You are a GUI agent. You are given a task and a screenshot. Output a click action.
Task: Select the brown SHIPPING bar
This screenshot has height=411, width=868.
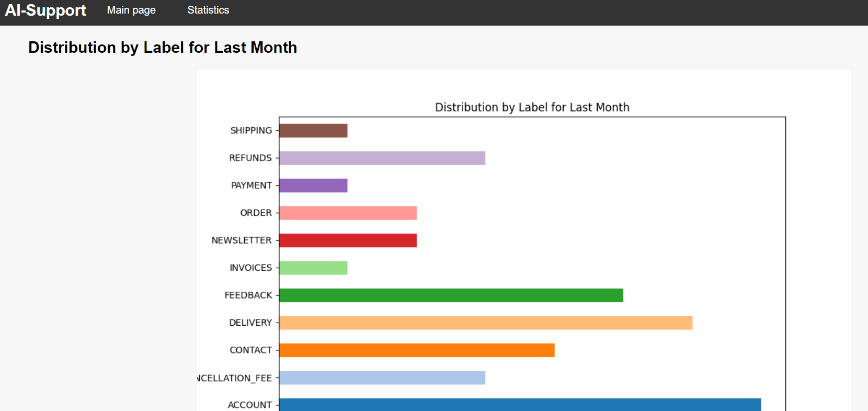click(313, 131)
